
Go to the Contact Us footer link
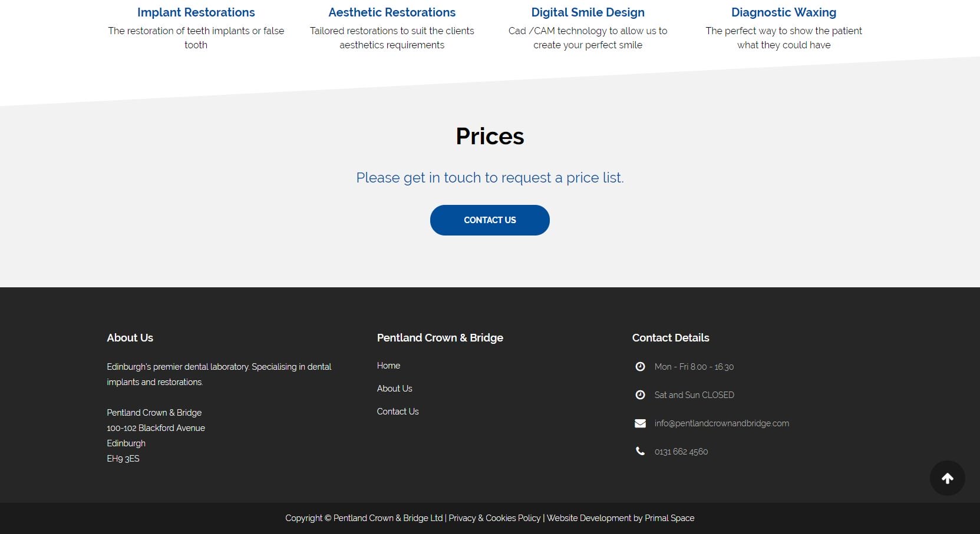pos(398,412)
